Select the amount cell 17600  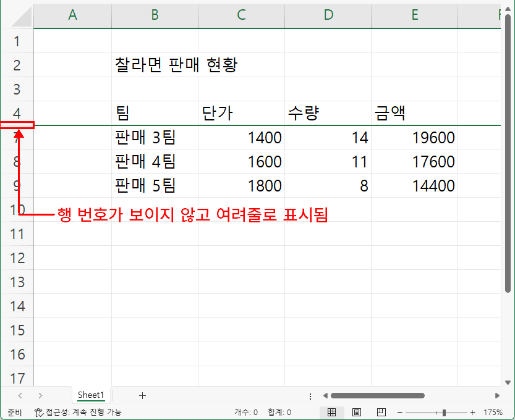[x=414, y=161]
